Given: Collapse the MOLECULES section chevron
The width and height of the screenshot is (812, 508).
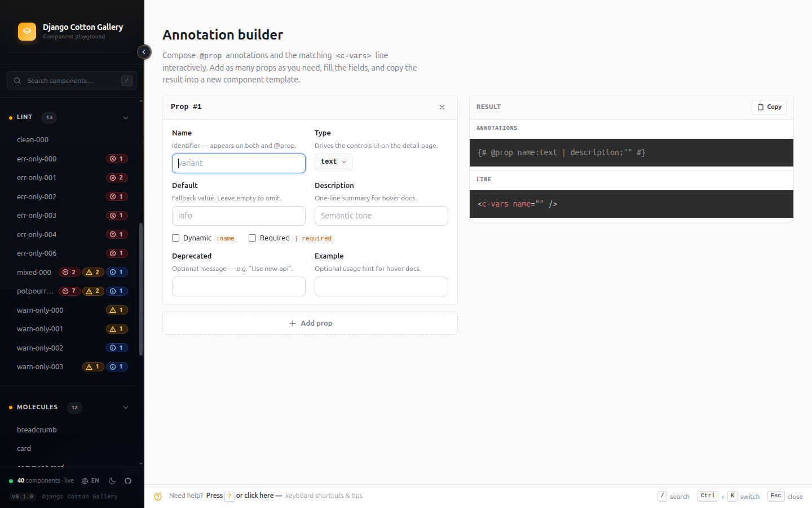Looking at the screenshot, I should 126,408.
